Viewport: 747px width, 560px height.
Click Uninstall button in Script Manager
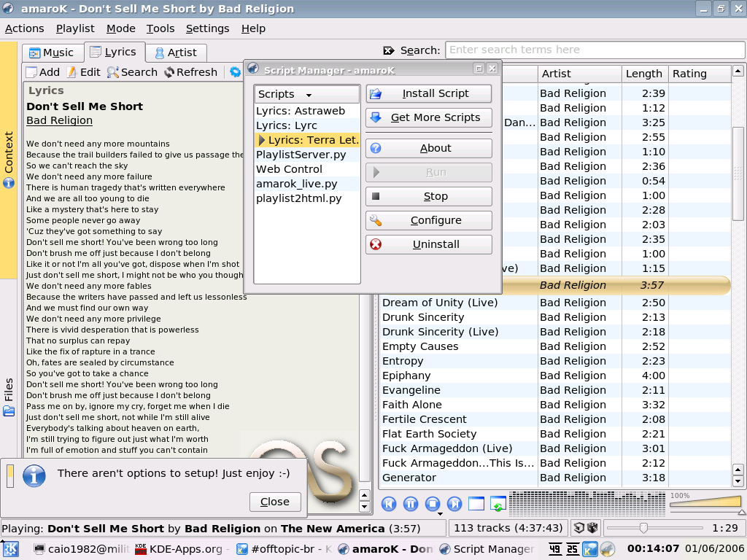(429, 244)
